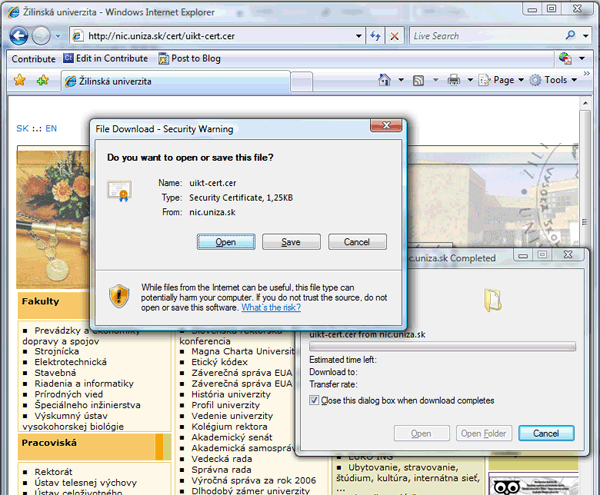Open Špeciálneho inžinierstva link
The height and width of the screenshot is (495, 600).
[87, 405]
